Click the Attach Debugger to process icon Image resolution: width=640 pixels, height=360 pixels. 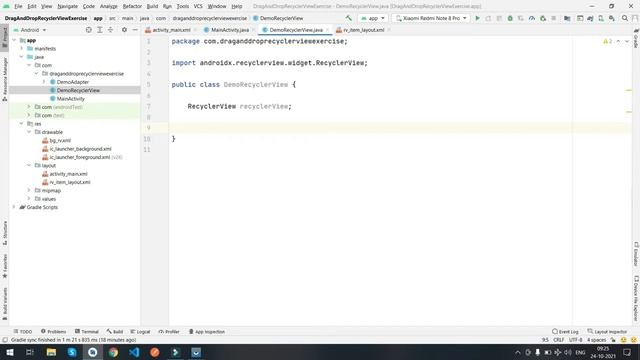point(542,18)
